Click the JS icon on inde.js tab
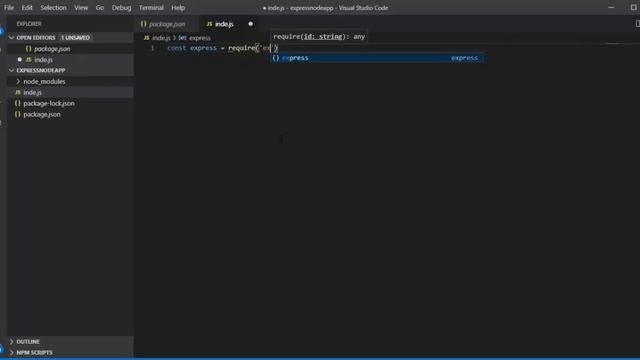The image size is (640, 360). [x=209, y=24]
